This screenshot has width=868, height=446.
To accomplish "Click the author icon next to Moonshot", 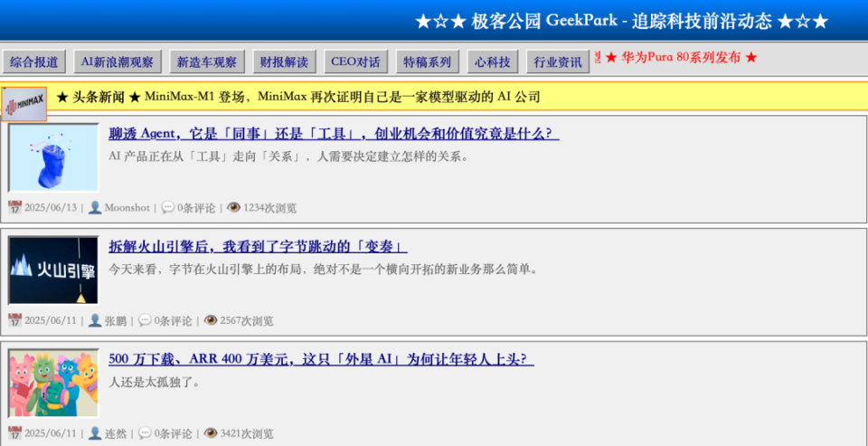I will [95, 208].
